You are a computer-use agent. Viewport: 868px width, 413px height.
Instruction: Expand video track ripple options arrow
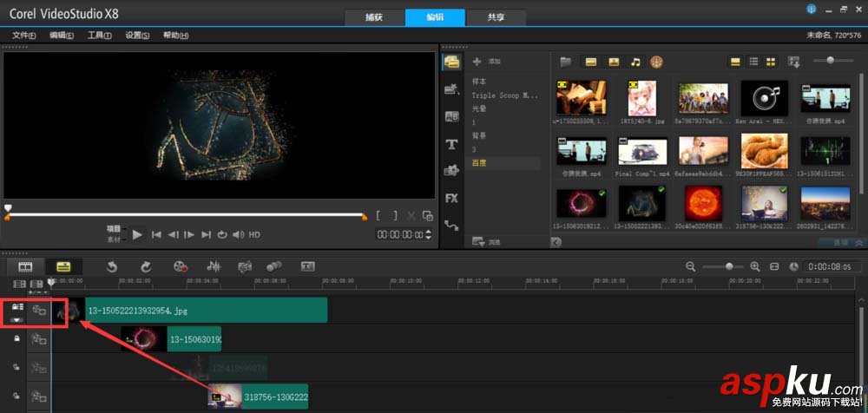pyautogui.click(x=17, y=320)
